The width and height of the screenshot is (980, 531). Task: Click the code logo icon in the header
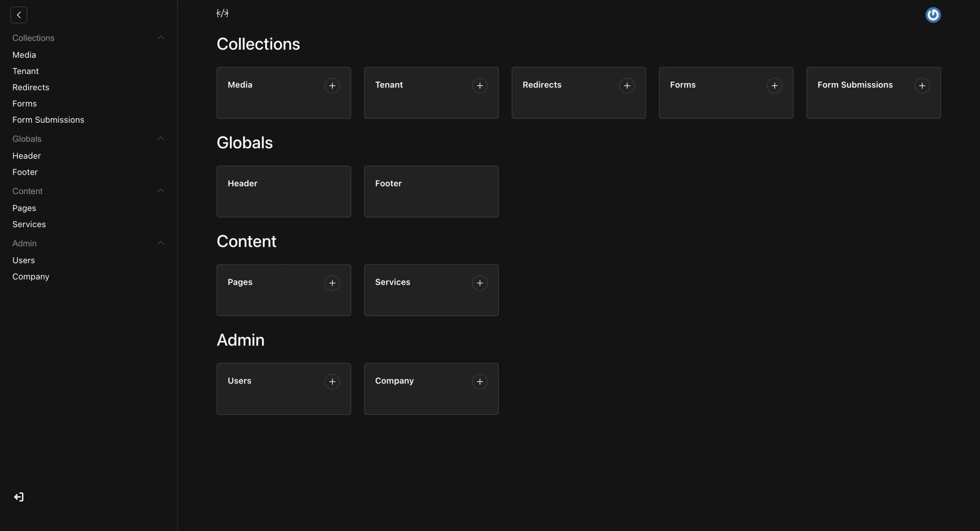click(x=222, y=13)
